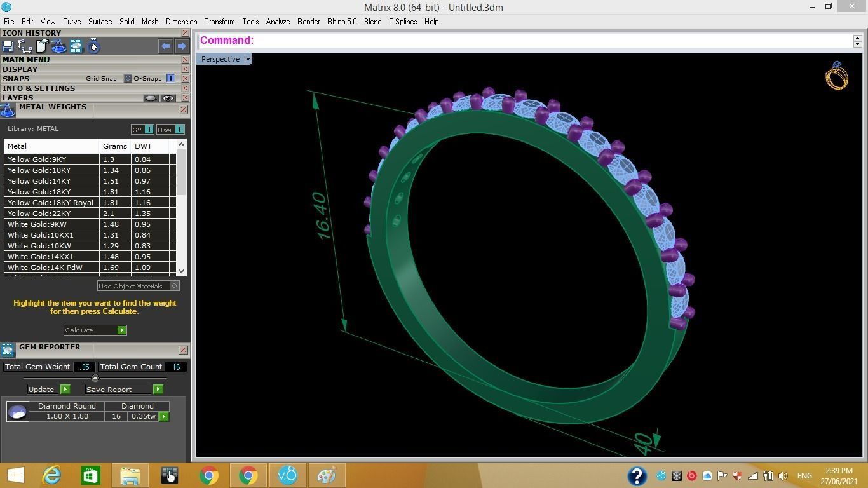Click the up arrow of metal list scrollbar

(182, 145)
